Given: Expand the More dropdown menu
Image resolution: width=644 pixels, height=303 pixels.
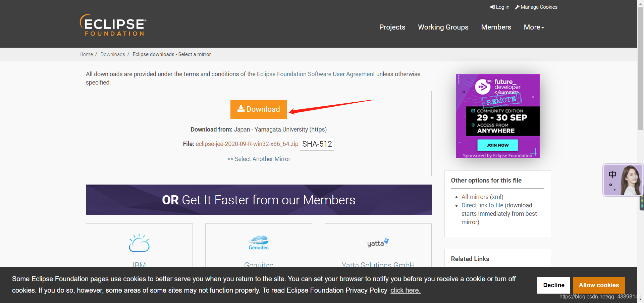Looking at the screenshot, I should [x=534, y=27].
